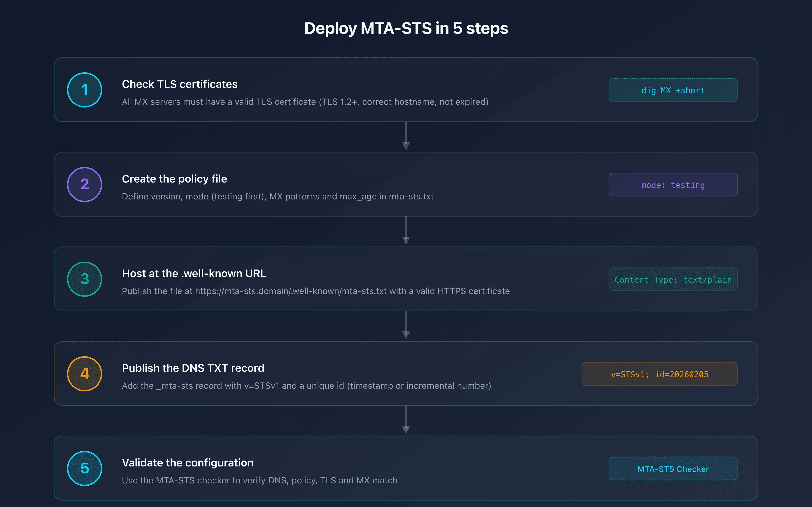
Task: Select the step 5 numbered circle
Action: (84, 468)
